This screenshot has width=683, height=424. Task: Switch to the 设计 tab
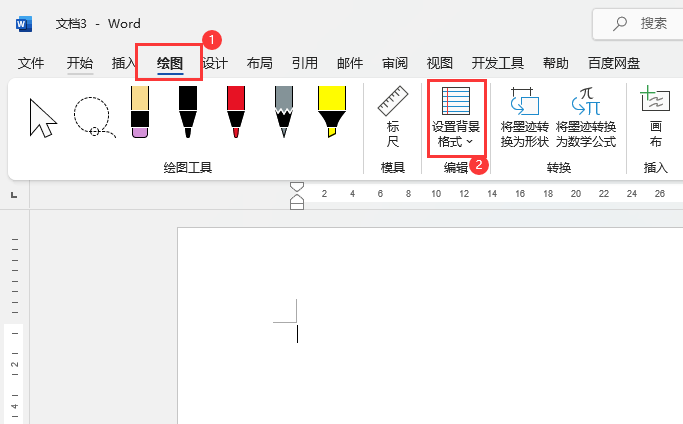[215, 63]
